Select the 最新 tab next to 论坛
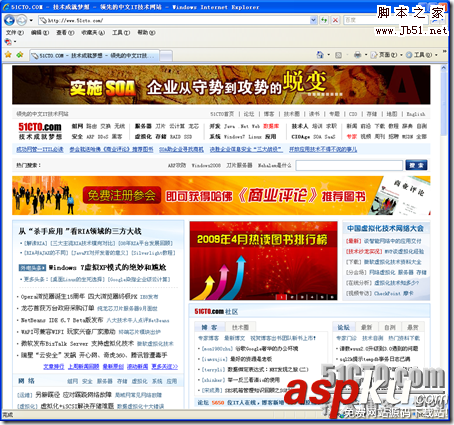The height and width of the screenshot is (425, 454). click(367, 328)
